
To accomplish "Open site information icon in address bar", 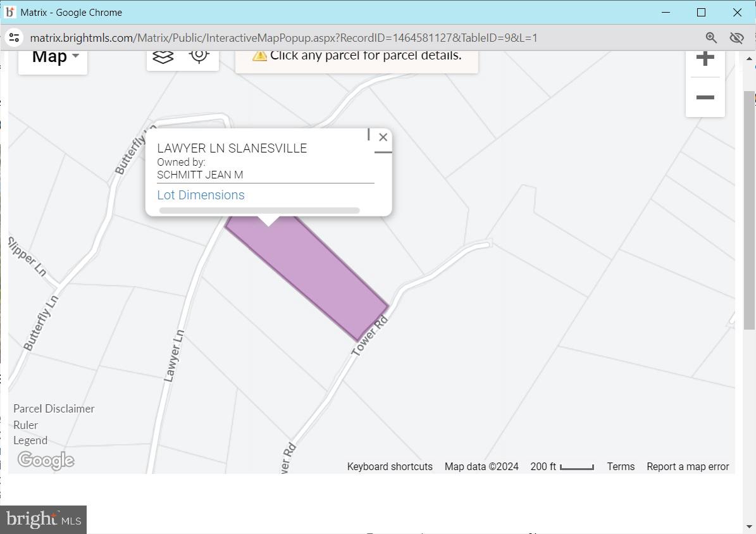I will pyautogui.click(x=15, y=38).
